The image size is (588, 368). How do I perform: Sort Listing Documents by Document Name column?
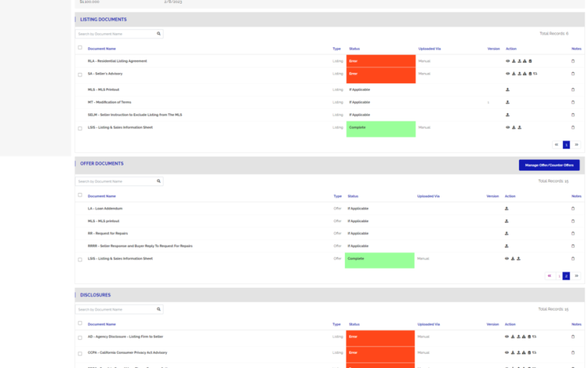pyautogui.click(x=101, y=49)
